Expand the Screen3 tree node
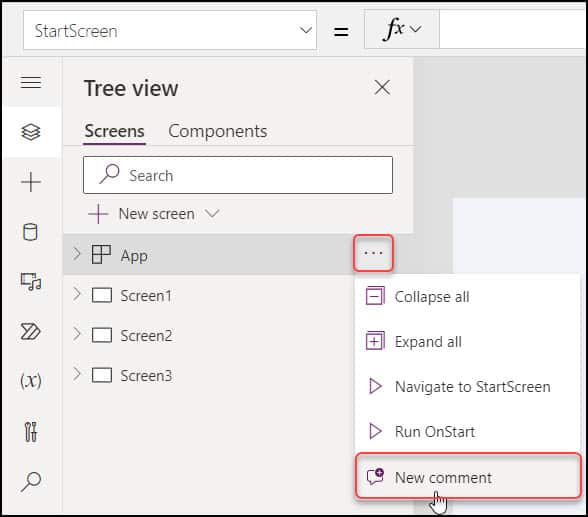This screenshot has height=517, width=588. coord(77,374)
